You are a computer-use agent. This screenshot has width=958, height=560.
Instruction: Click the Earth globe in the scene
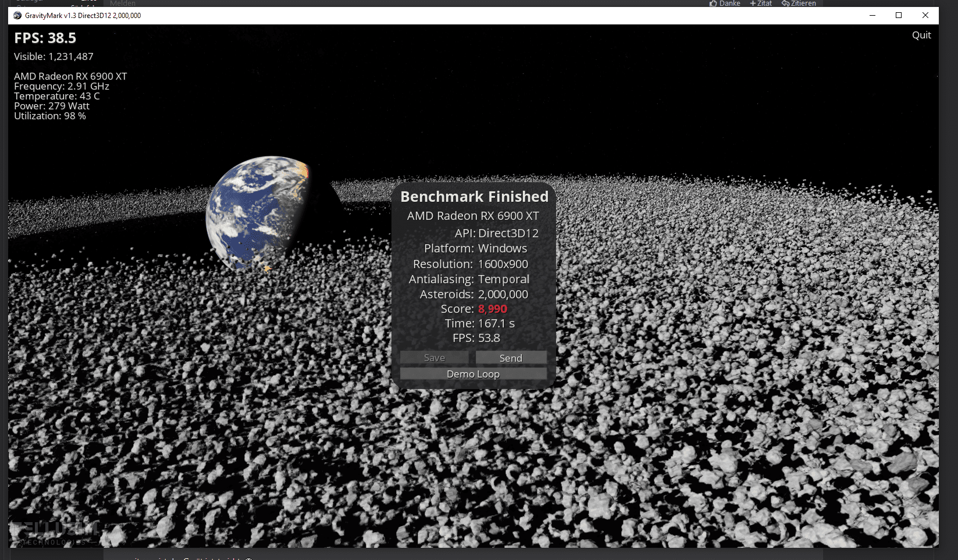259,213
